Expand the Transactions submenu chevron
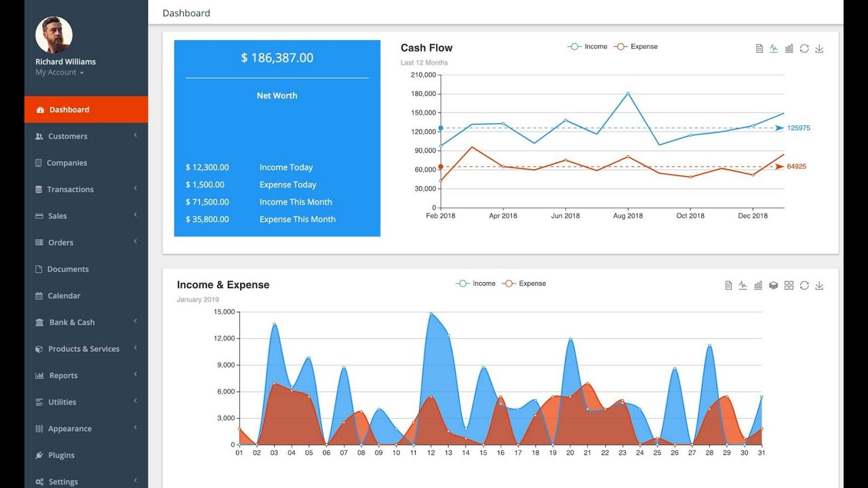This screenshot has height=488, width=868. [x=136, y=188]
